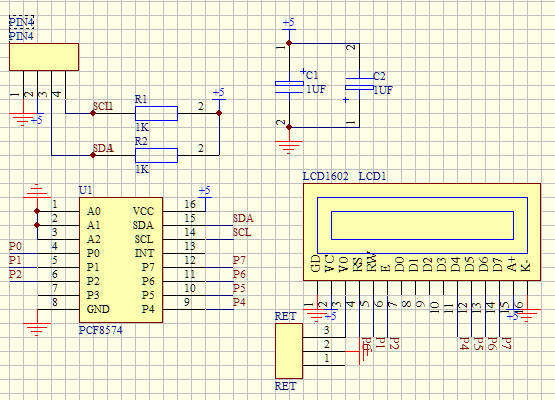Select the 1UF value text of C1
Image resolution: width=555 pixels, height=400 pixels.
pyautogui.click(x=316, y=89)
